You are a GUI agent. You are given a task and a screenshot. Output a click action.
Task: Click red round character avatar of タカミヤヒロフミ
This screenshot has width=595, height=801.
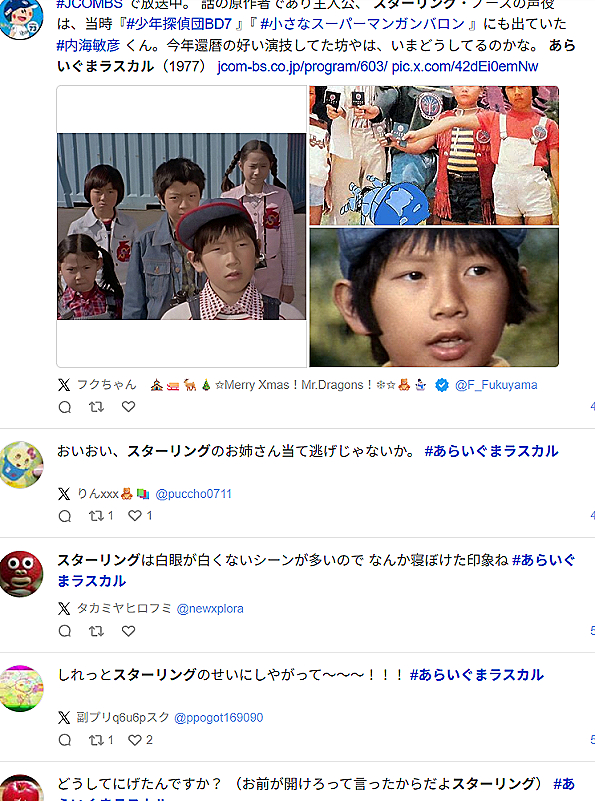tap(21, 574)
